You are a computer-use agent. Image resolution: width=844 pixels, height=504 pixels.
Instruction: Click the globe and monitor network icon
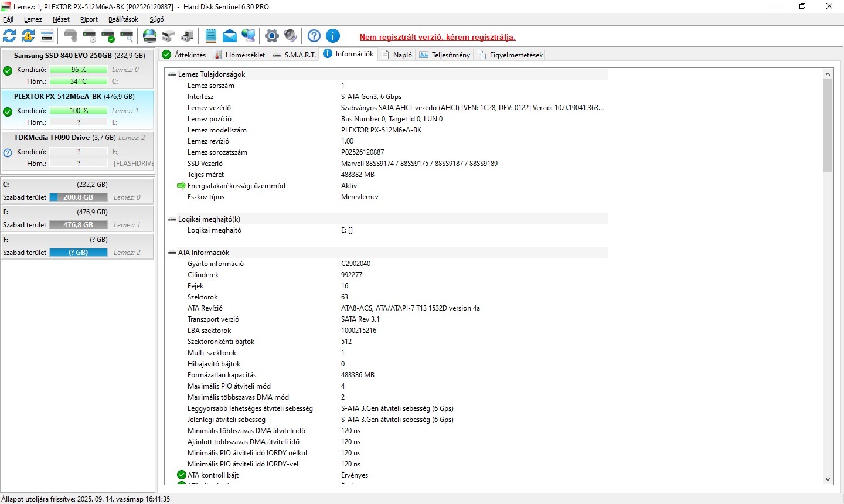pos(249,36)
